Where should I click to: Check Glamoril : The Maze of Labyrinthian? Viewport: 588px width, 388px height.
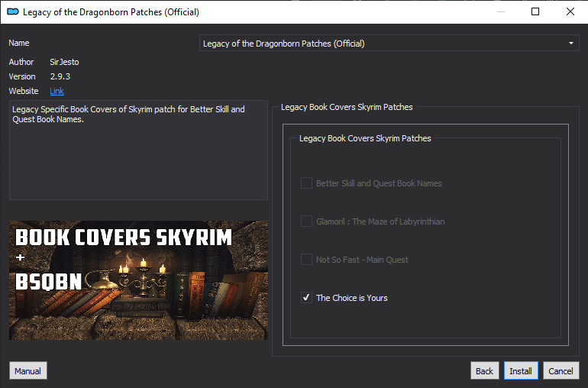coord(306,221)
